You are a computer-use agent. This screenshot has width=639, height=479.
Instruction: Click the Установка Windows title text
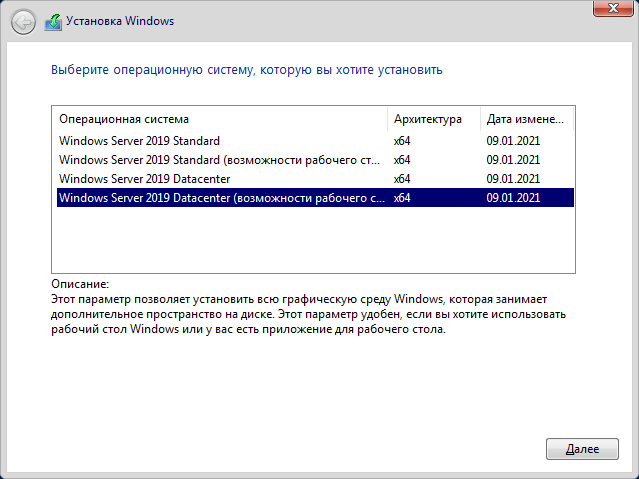pyautogui.click(x=120, y=21)
